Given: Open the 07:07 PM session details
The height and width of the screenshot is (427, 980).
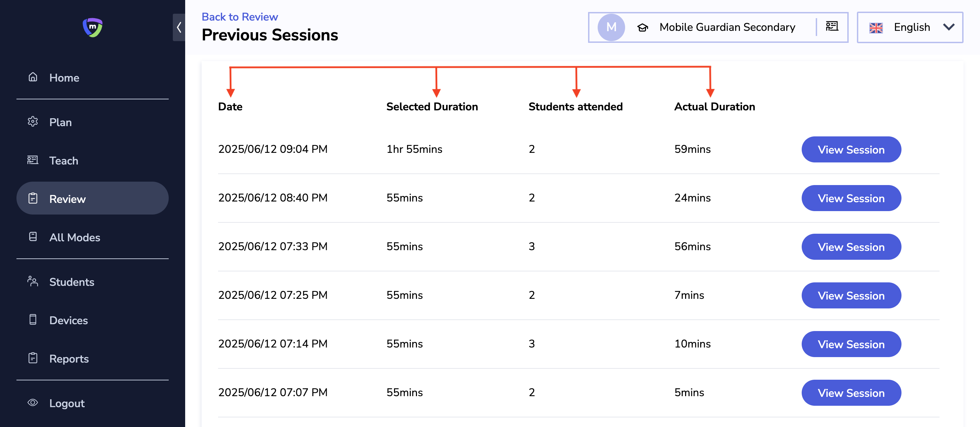Looking at the screenshot, I should coord(851,393).
